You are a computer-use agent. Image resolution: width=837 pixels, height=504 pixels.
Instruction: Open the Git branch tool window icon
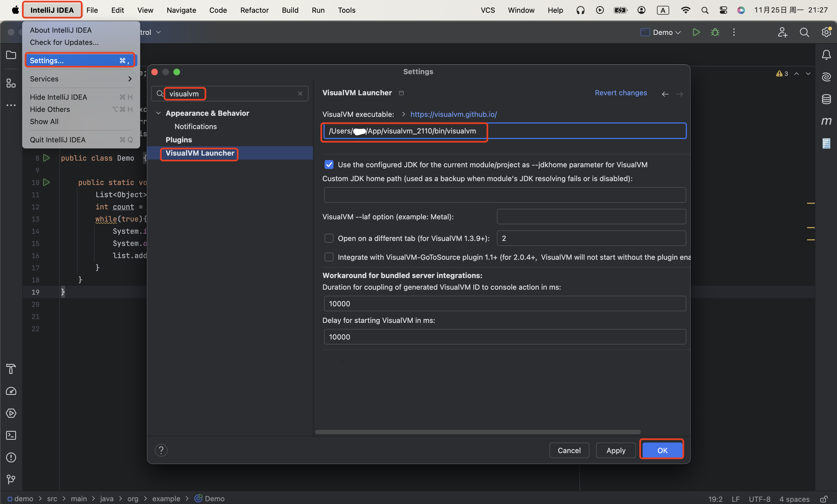tap(11, 479)
